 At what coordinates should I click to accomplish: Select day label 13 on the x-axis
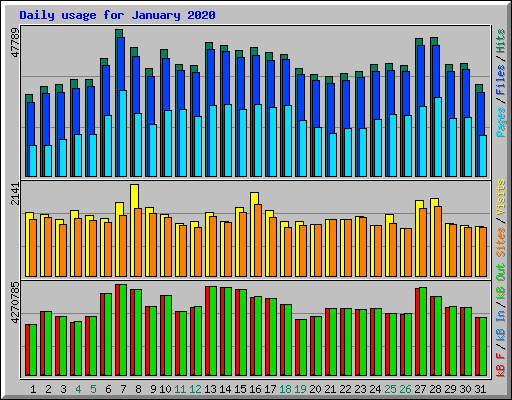click(210, 389)
